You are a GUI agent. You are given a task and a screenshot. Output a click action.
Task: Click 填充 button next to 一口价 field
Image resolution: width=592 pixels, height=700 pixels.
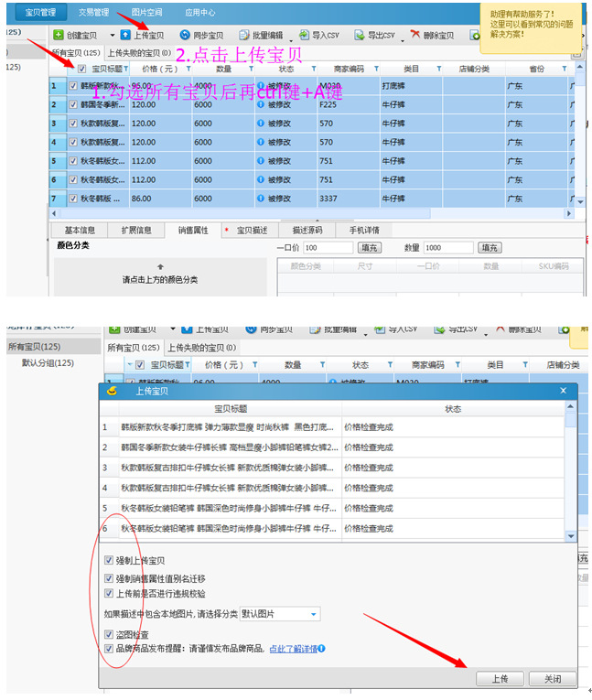370,247
